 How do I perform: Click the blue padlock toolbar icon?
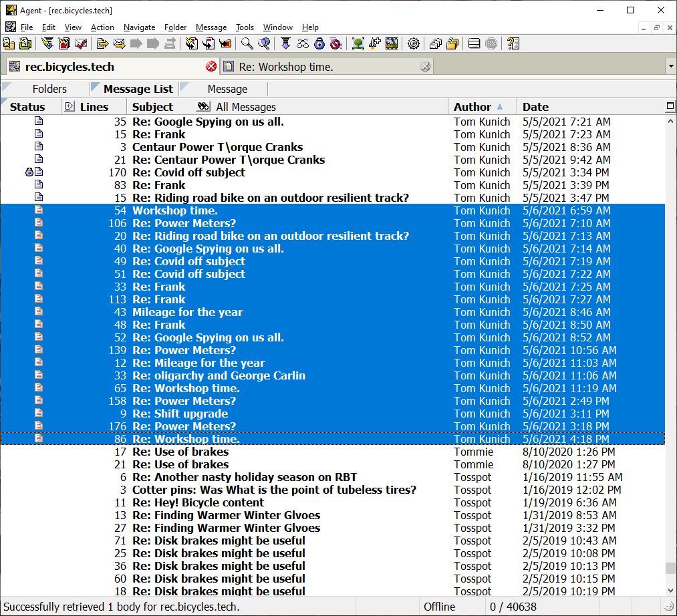(319, 44)
